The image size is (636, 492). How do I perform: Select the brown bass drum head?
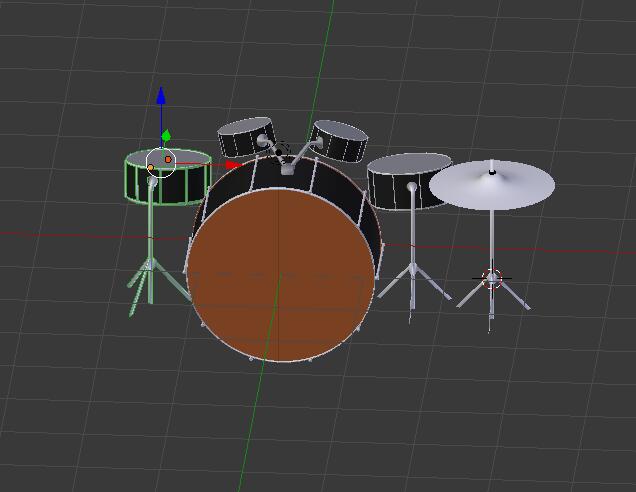coord(280,275)
